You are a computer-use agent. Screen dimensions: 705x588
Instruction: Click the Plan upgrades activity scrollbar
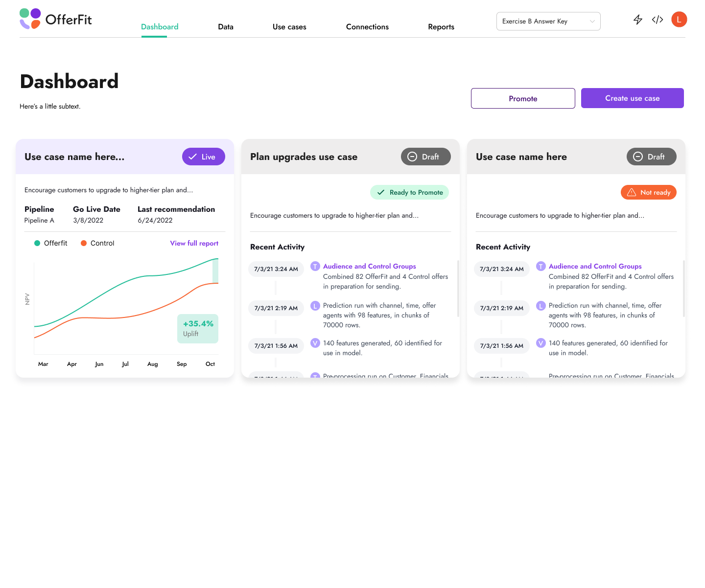pyautogui.click(x=458, y=289)
